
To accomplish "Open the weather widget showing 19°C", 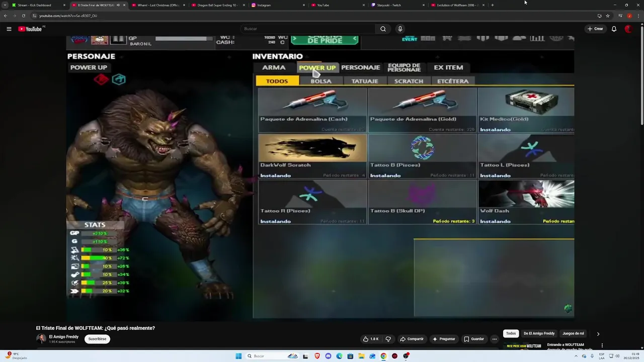I will (x=16, y=356).
